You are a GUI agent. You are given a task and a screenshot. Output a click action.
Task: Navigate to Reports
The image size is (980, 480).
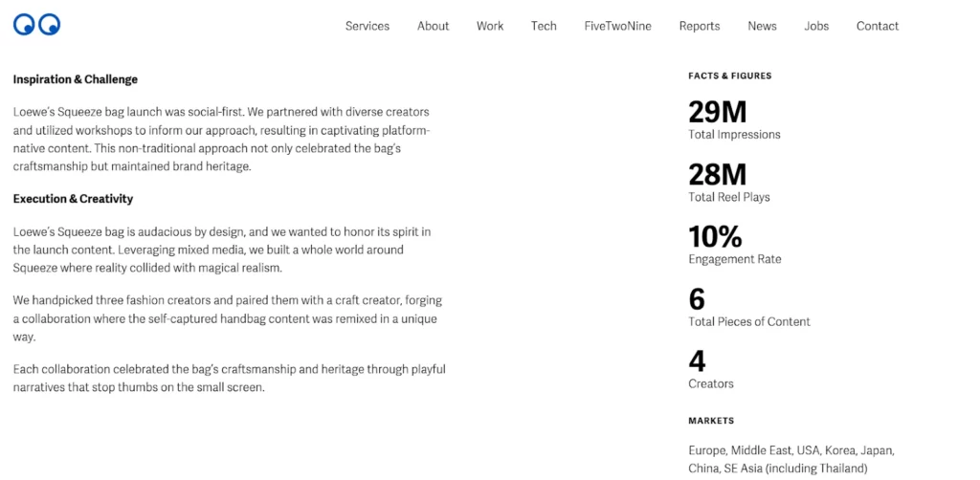(x=700, y=26)
